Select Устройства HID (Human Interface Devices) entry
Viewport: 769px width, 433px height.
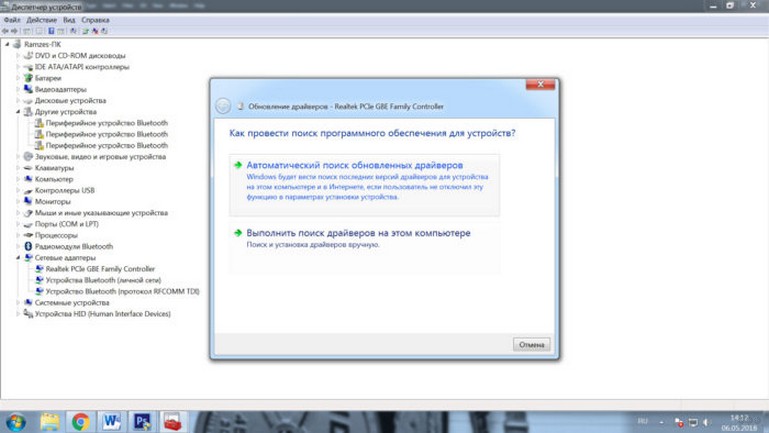pos(103,314)
